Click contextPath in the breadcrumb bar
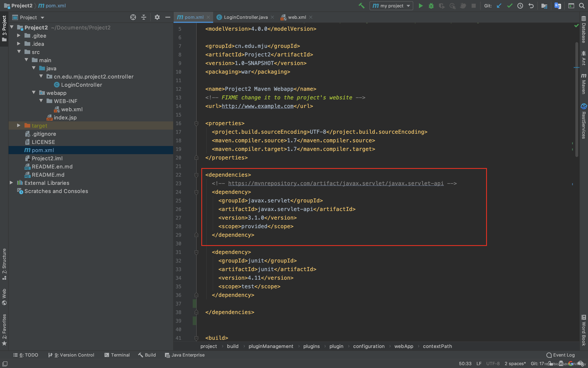The height and width of the screenshot is (368, 588). (437, 346)
